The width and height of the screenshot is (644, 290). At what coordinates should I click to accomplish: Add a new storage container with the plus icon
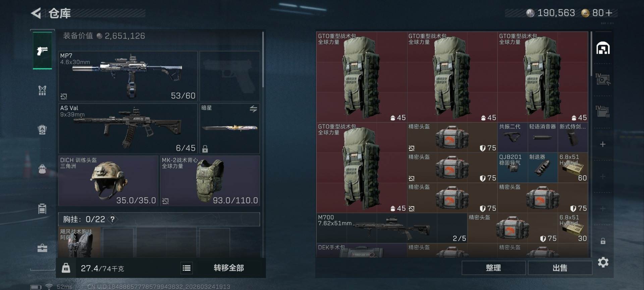pyautogui.click(x=603, y=144)
